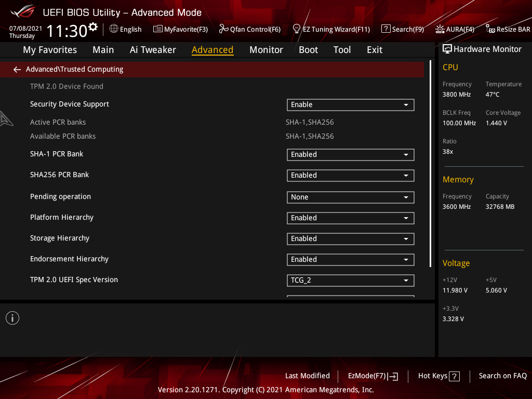Screen dimensions: 532x399
Task: Click the back arrow in Trusted Computing
Action: click(x=17, y=70)
